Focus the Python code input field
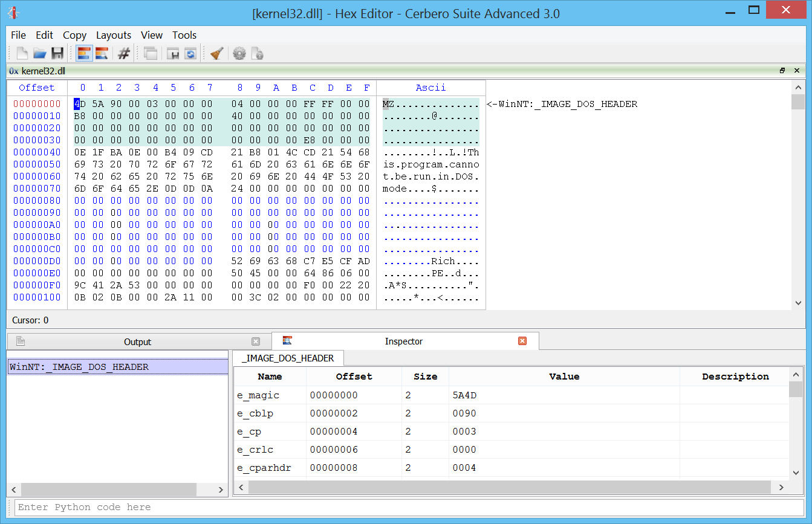 click(409, 507)
